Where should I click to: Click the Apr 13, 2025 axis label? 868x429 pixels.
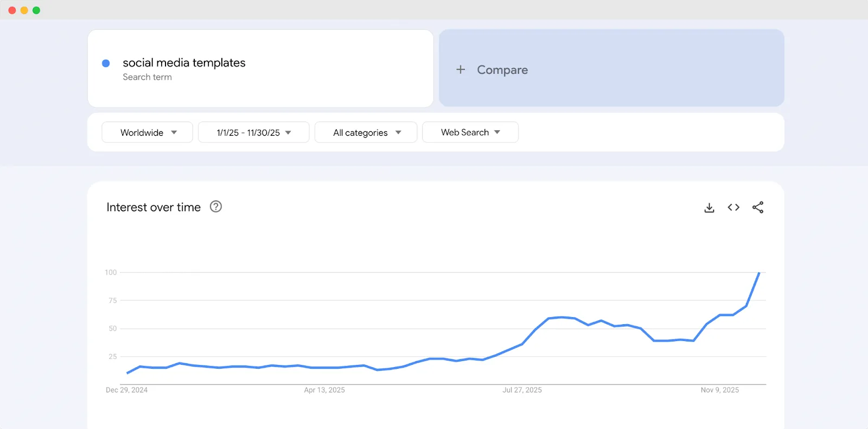click(324, 390)
